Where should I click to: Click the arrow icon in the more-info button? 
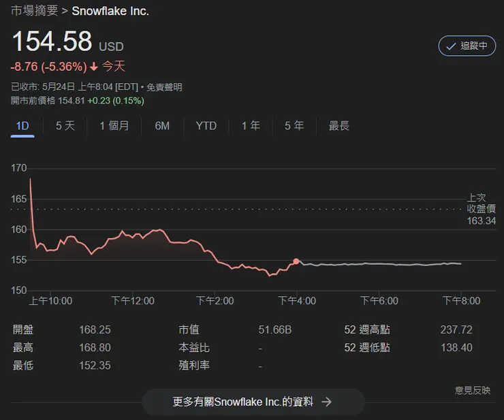point(326,402)
